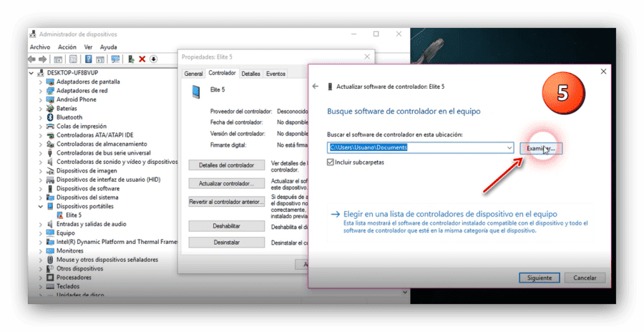Open the Ver menu
644x332 pixels.
88,47
